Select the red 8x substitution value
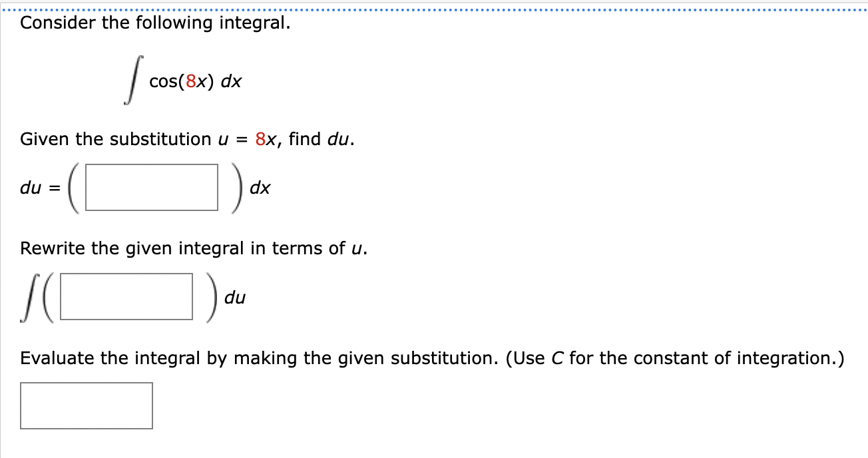Viewport: 868px width, 458px height. click(x=266, y=139)
